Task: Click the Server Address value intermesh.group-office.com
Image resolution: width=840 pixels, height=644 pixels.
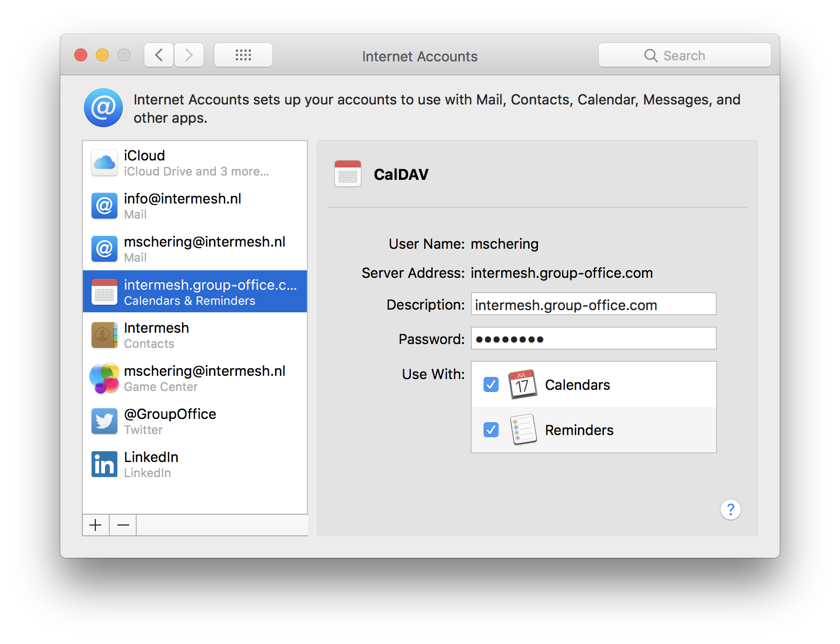Action: click(x=562, y=273)
